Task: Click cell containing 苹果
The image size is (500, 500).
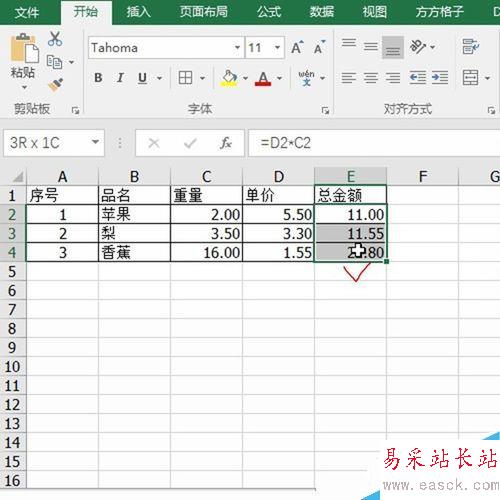Action: point(134,214)
